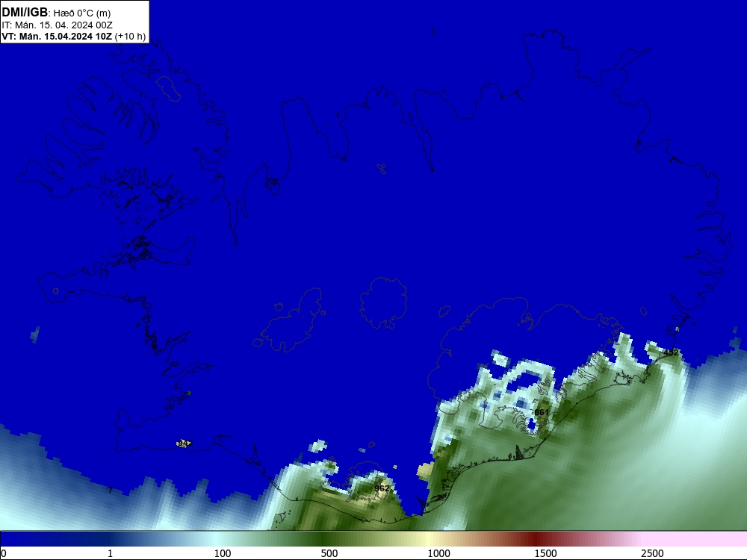
Task: Click the legend tick label 500
Action: (x=329, y=553)
